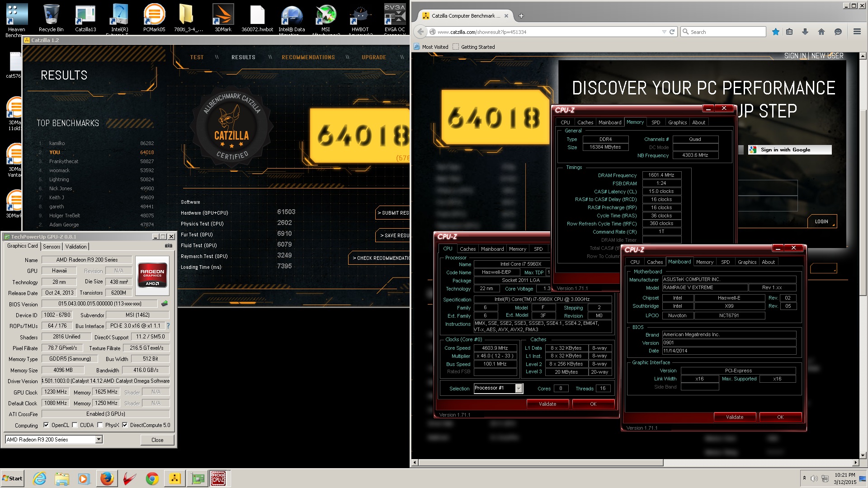Open Firefox from the taskbar
Viewport: 868px width, 488px height.
coord(107,479)
